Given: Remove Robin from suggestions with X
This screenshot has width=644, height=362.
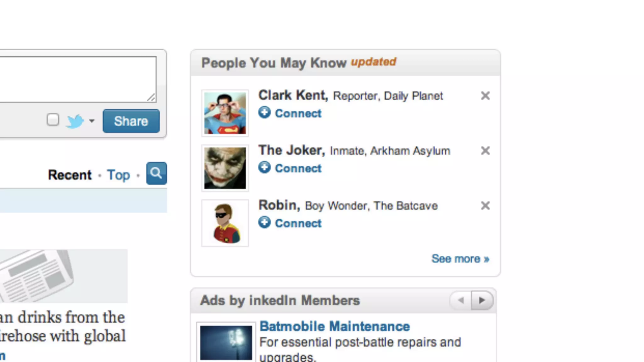Looking at the screenshot, I should tap(485, 206).
